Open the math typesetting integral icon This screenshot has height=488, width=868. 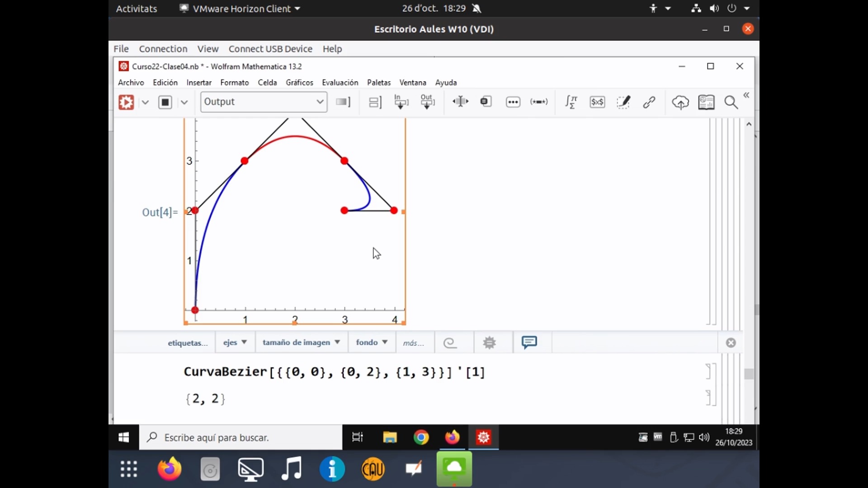pos(571,102)
